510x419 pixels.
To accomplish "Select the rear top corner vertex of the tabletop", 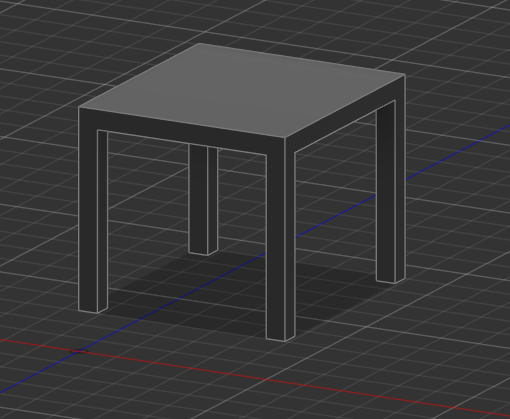I will click(200, 43).
